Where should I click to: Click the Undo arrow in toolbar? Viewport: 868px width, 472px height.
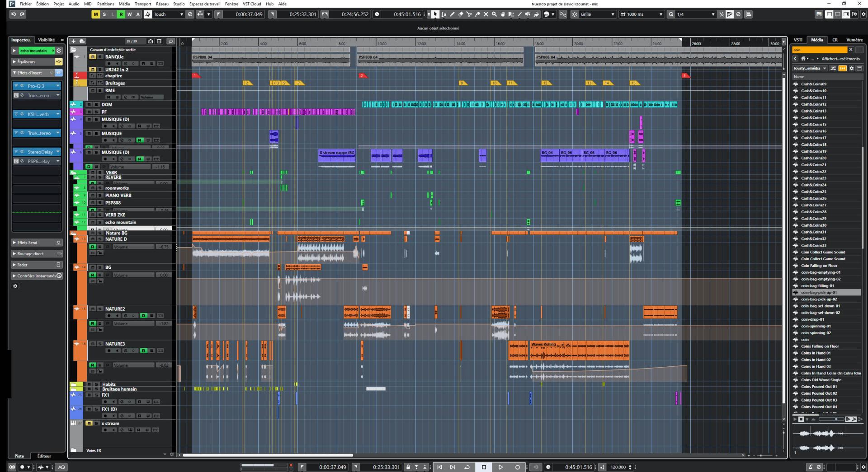[x=14, y=14]
